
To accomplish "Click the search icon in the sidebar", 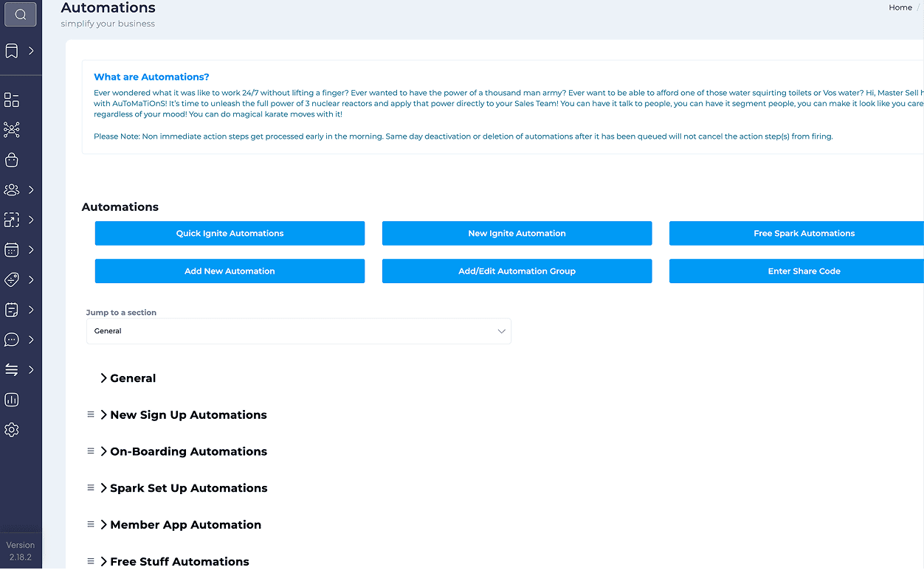I will (x=21, y=14).
